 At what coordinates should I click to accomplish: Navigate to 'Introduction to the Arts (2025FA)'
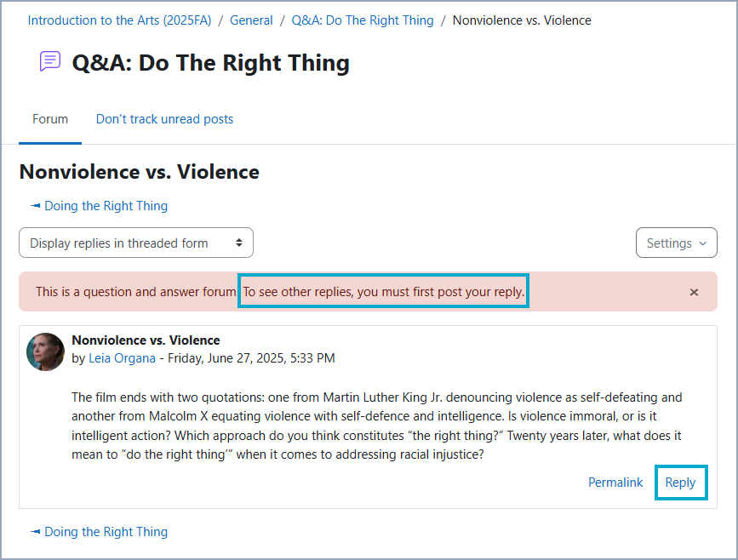pyautogui.click(x=118, y=20)
